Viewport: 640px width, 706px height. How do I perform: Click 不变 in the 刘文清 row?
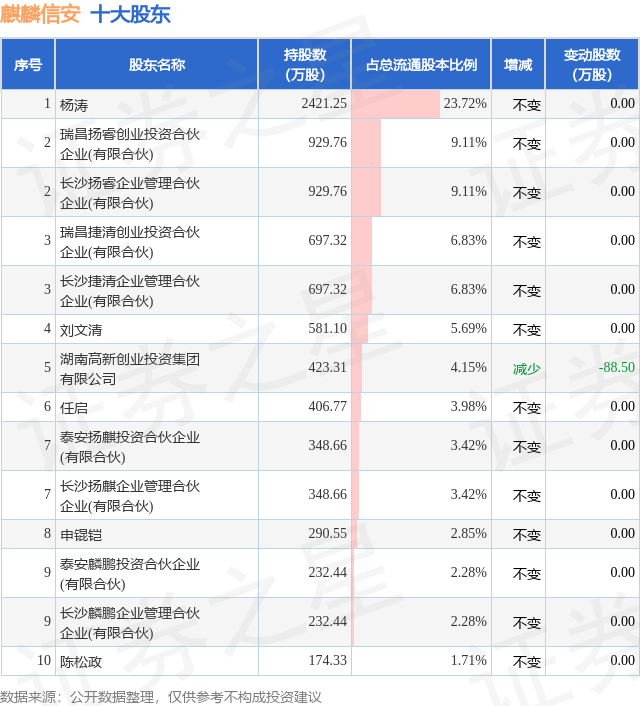527,330
